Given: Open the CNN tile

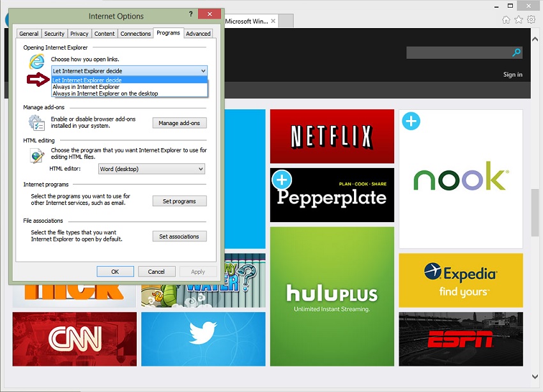Looking at the screenshot, I should pyautogui.click(x=75, y=339).
